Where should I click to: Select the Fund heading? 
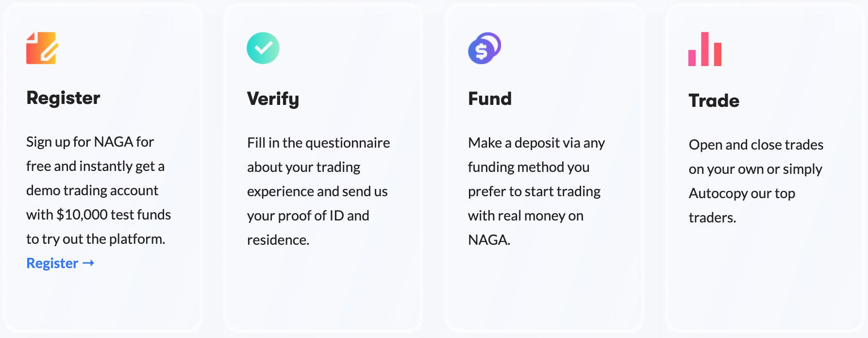pyautogui.click(x=490, y=99)
